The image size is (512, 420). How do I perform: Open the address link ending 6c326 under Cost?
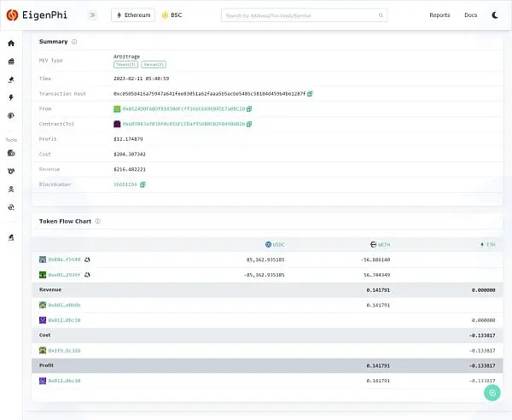pyautogui.click(x=64, y=351)
